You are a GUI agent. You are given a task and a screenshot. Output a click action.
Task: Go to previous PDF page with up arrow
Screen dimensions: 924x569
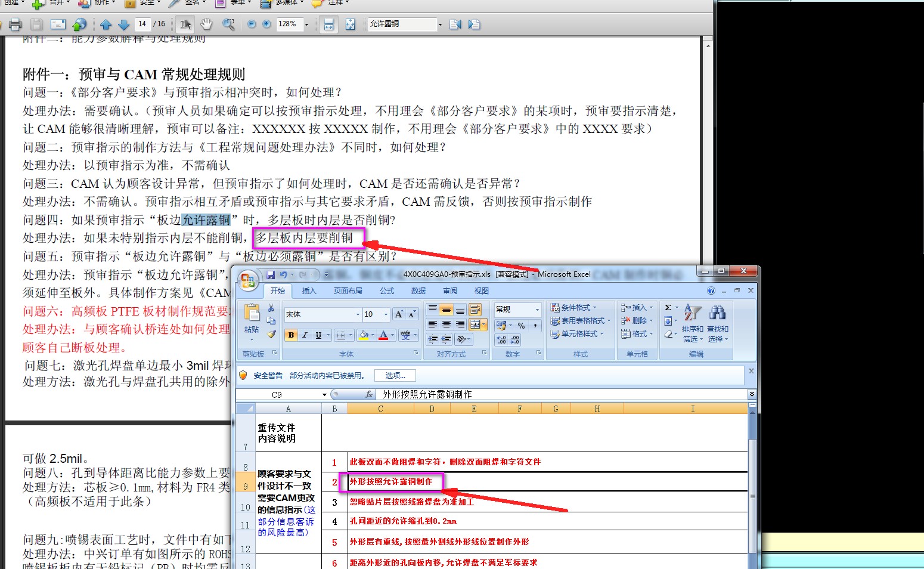pos(106,24)
